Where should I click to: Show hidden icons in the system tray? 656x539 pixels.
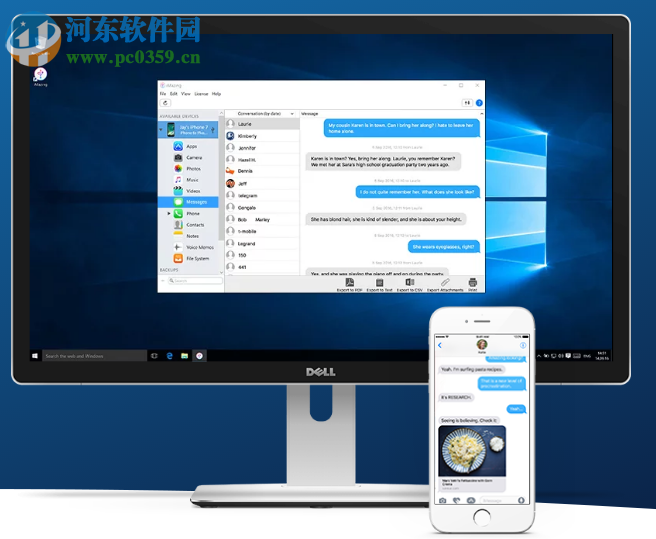click(x=539, y=356)
